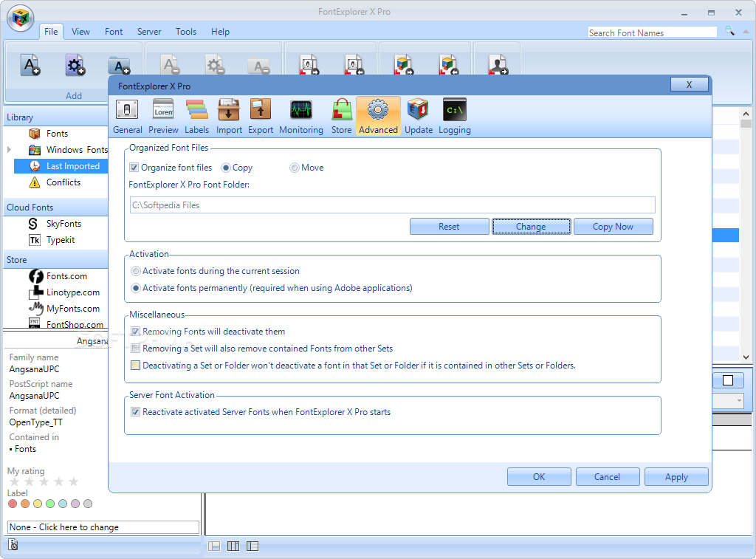Pick the green label color
Screen dimensions: 756x559
[50, 504]
